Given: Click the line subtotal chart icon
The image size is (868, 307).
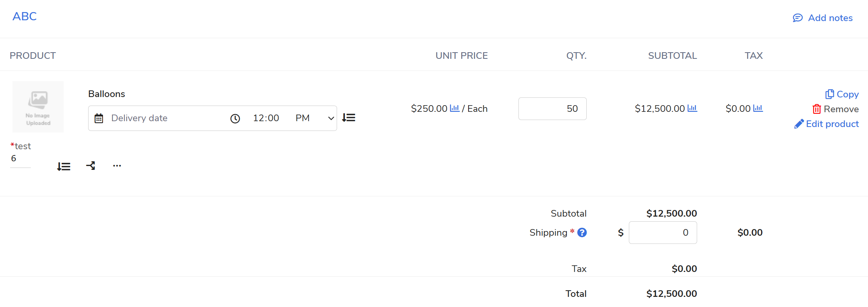Looking at the screenshot, I should point(692,108).
